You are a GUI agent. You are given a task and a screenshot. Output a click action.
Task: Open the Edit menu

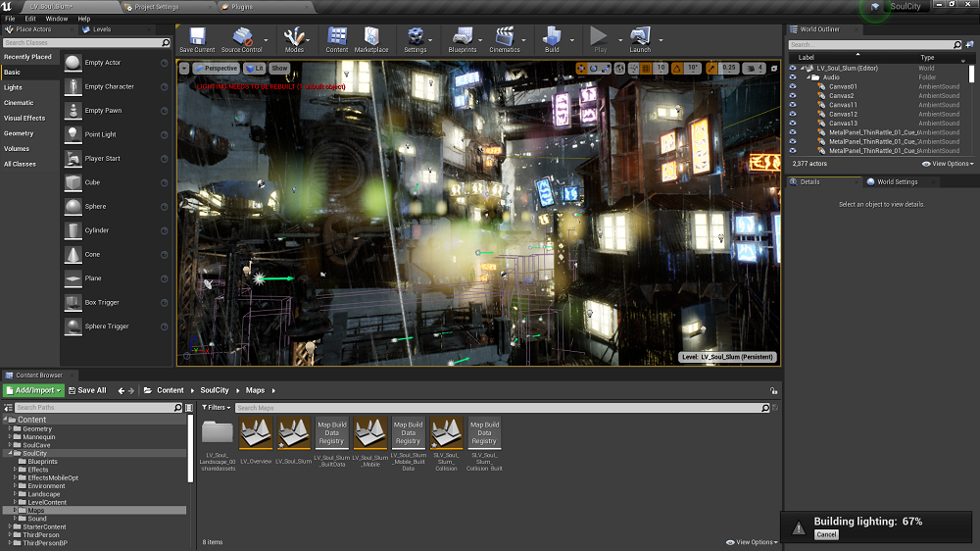point(30,19)
